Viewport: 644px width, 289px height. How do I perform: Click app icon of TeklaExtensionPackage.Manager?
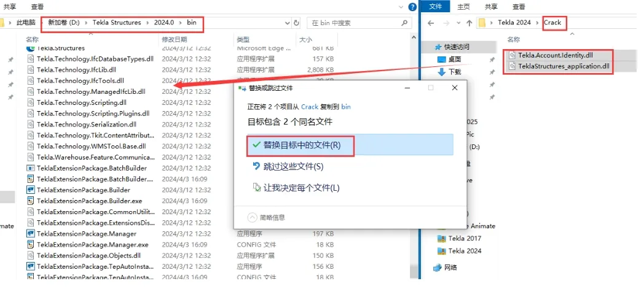tap(30, 234)
